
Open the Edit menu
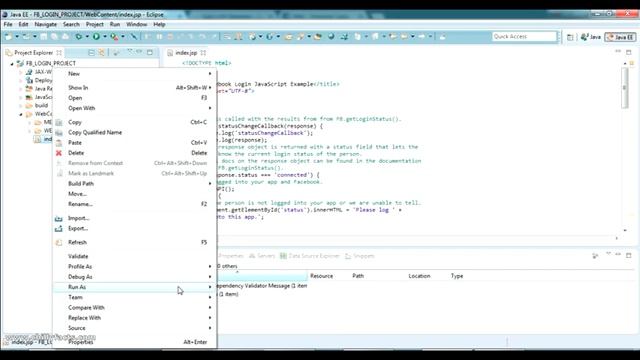pyautogui.click(x=23, y=24)
